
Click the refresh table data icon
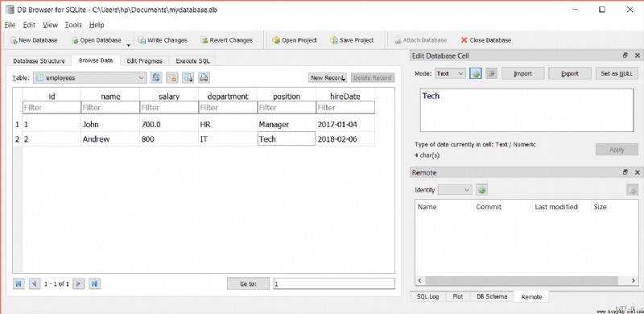click(x=155, y=77)
